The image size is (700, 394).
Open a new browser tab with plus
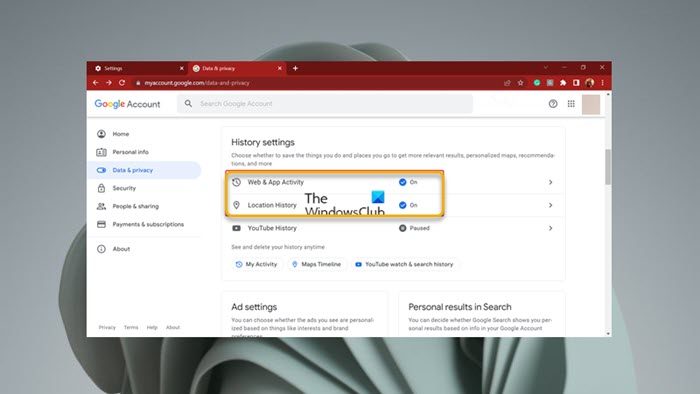point(295,68)
